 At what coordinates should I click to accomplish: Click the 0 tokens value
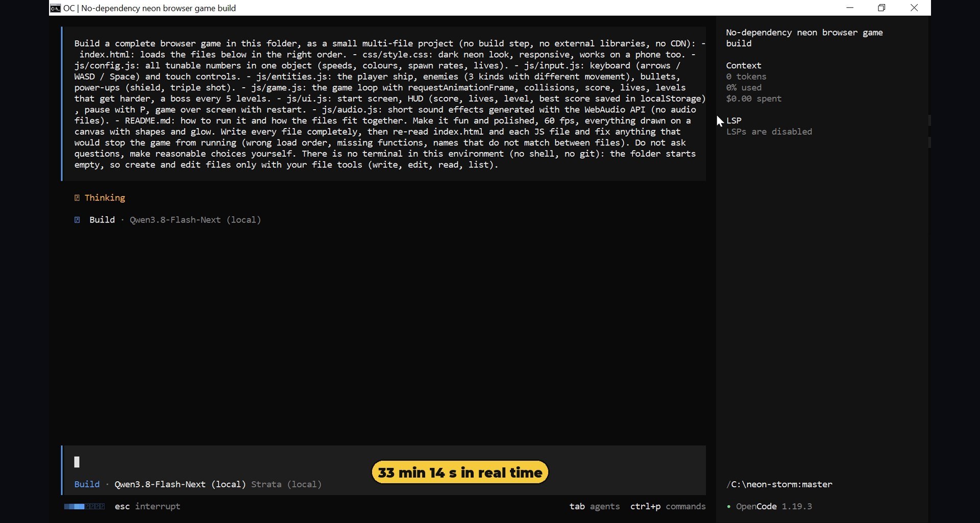pyautogui.click(x=746, y=77)
